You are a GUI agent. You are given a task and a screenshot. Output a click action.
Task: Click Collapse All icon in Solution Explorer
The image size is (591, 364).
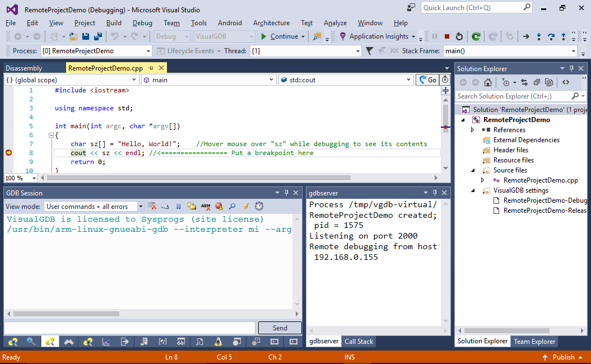point(537,82)
